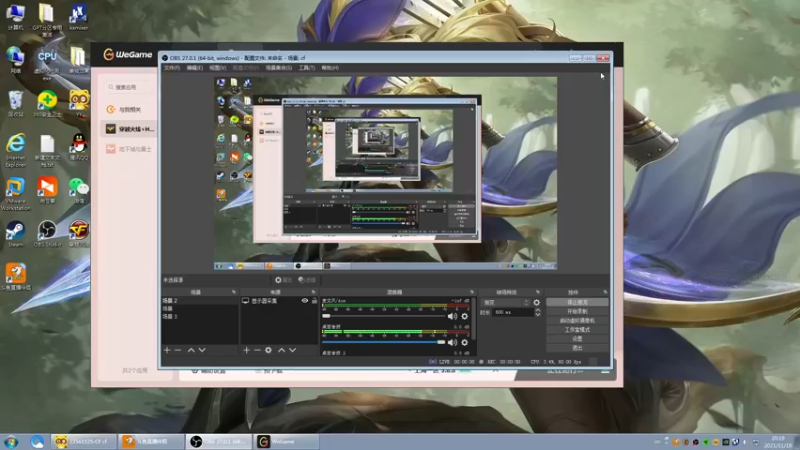
Task: Switch to WeGame from the taskbar
Action: 286,441
